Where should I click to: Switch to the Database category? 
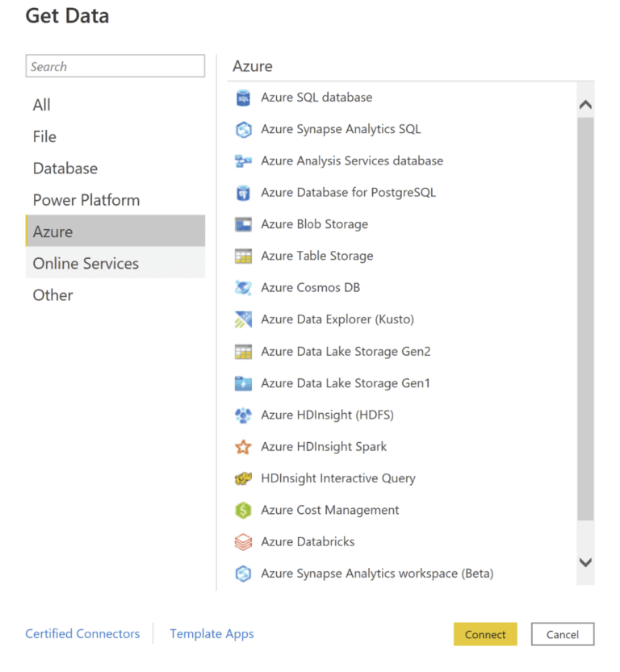pyautogui.click(x=65, y=168)
